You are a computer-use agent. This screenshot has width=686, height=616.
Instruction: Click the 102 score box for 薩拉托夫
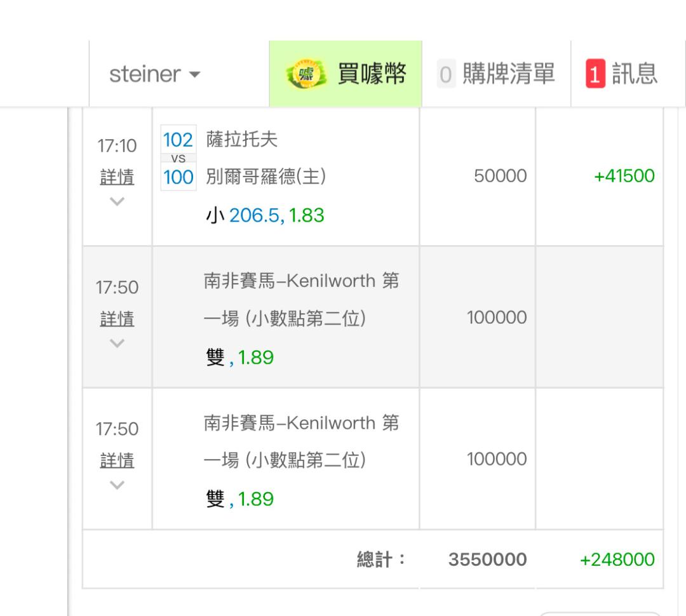click(x=178, y=140)
